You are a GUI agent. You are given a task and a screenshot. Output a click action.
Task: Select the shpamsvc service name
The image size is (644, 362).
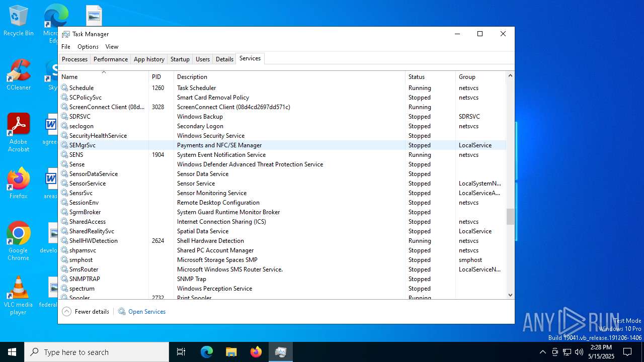click(x=83, y=250)
